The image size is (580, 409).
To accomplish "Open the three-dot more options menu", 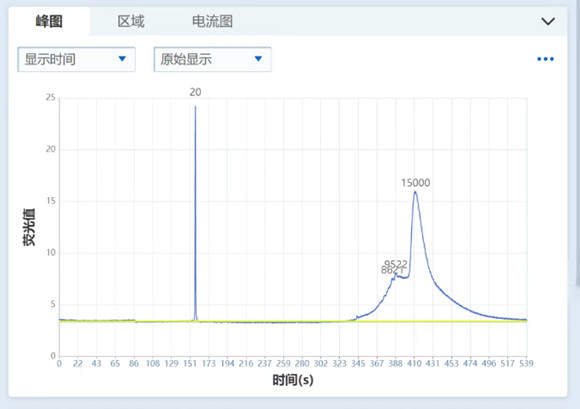I will click(x=545, y=59).
